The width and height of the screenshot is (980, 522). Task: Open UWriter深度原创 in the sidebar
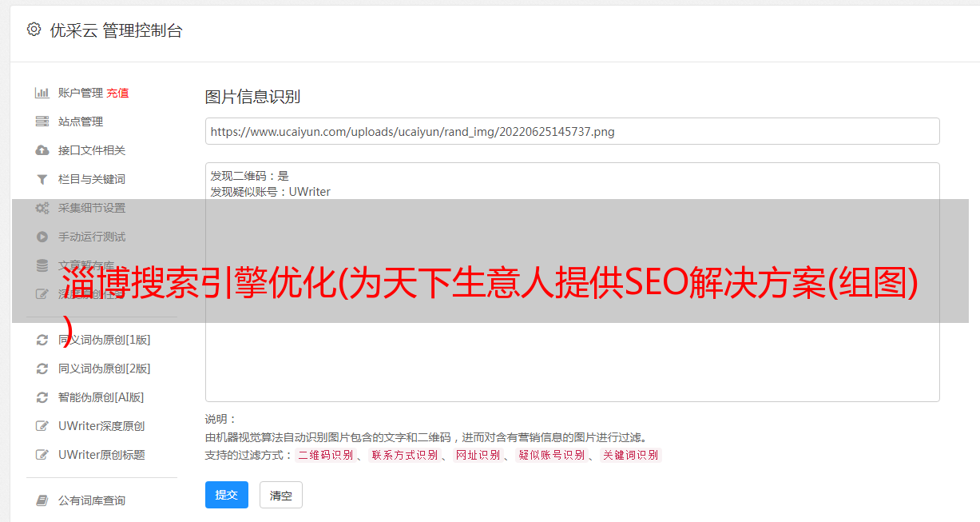tap(101, 426)
